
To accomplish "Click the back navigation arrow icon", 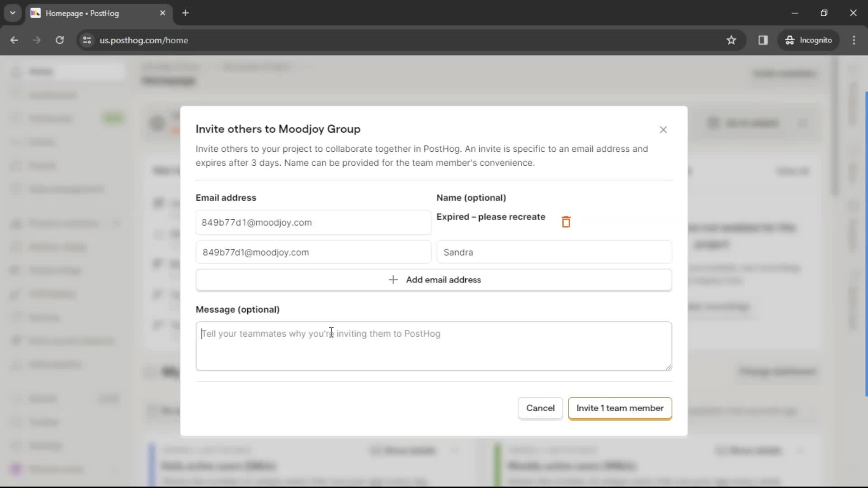I will coord(14,40).
